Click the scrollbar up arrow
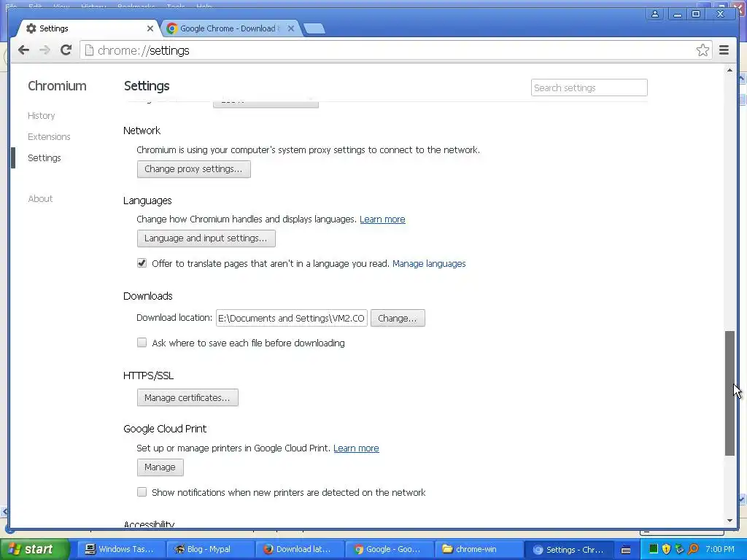Screen dimensions: 747x560 pos(729,71)
